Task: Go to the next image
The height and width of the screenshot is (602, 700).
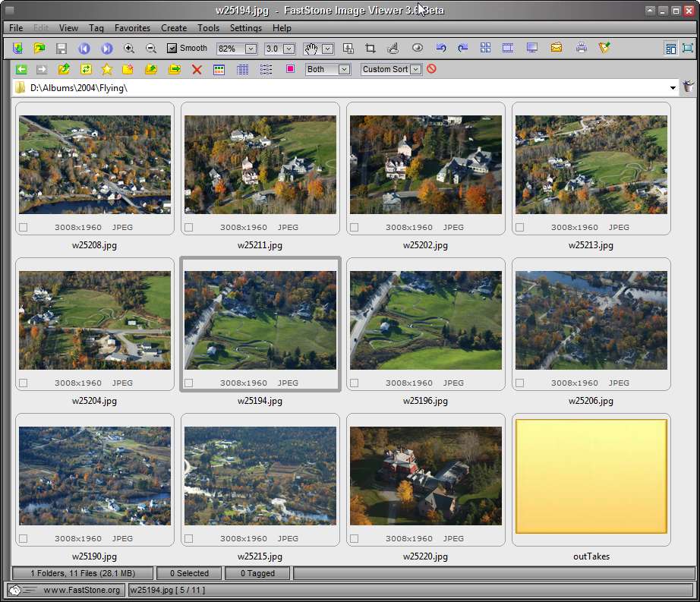Action: pyautogui.click(x=107, y=48)
